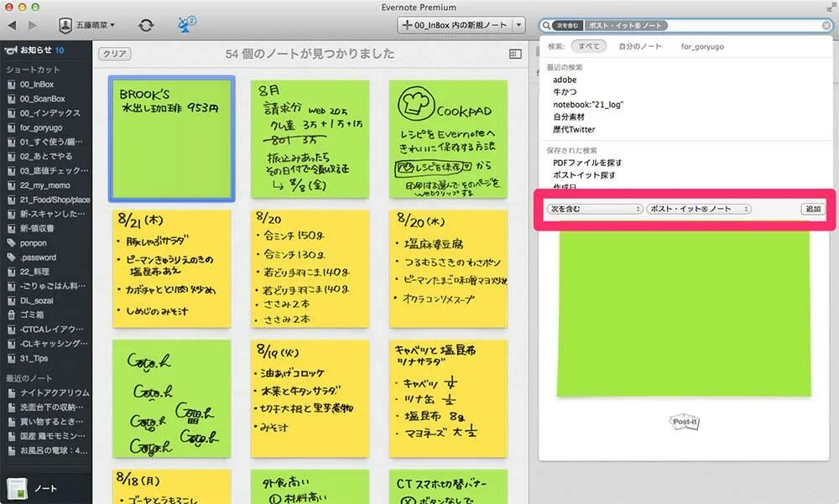Open the CT スマホ切替バナー note

(448, 487)
